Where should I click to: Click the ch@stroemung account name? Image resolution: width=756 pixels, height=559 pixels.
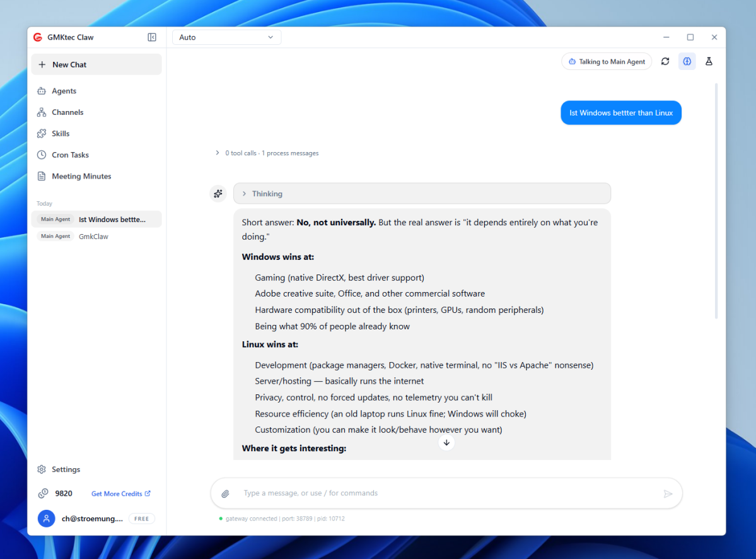(x=92, y=519)
